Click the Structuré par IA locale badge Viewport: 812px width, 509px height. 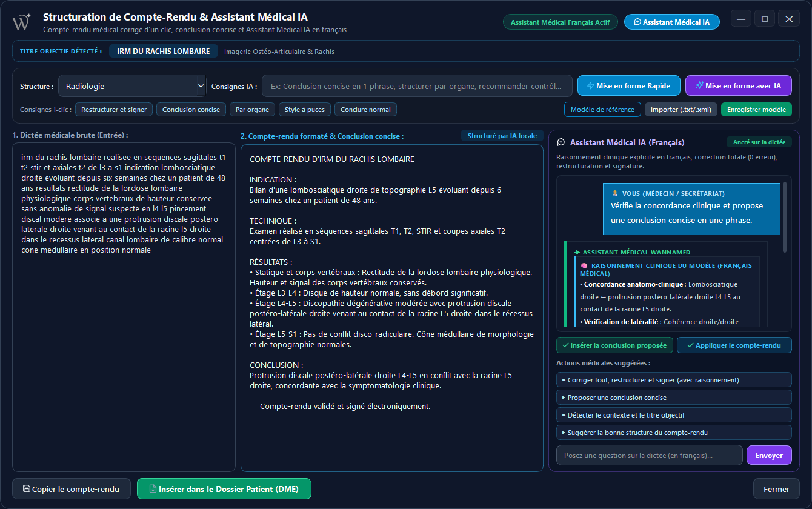coord(502,136)
